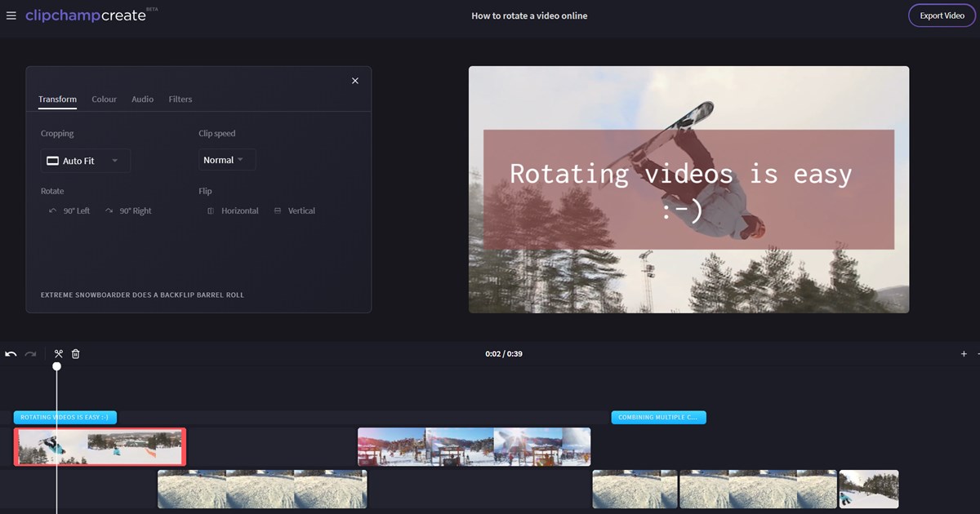
Task: Zoom in timeline with plus icon
Action: [x=964, y=354]
